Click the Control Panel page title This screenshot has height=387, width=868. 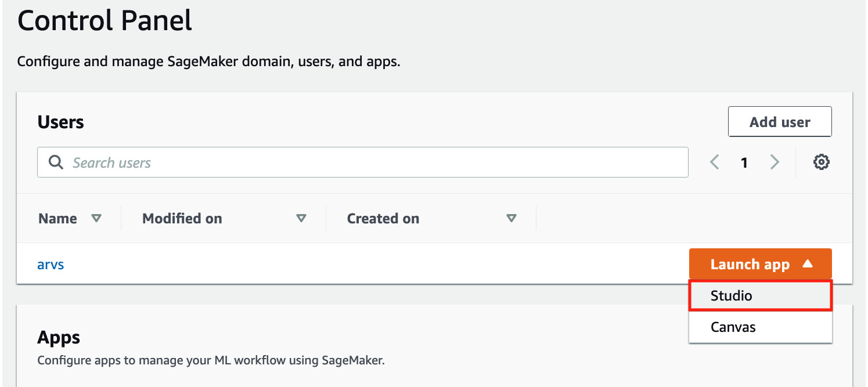click(x=105, y=21)
